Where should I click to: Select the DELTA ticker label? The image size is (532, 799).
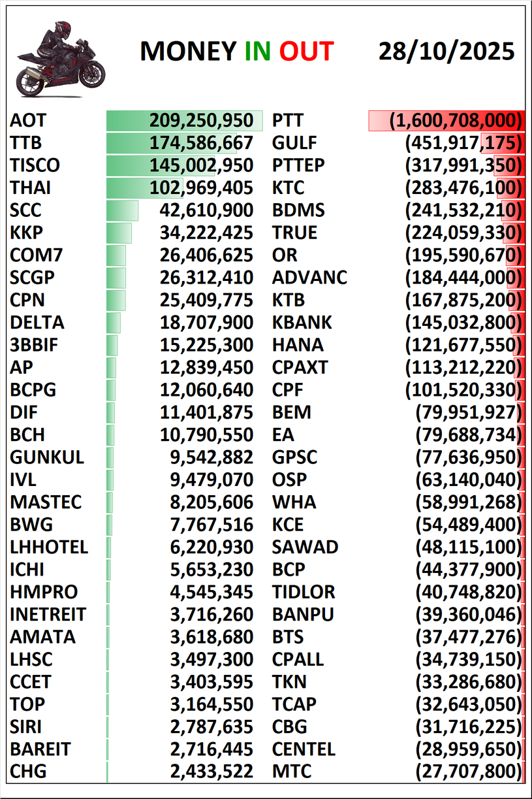(x=37, y=323)
